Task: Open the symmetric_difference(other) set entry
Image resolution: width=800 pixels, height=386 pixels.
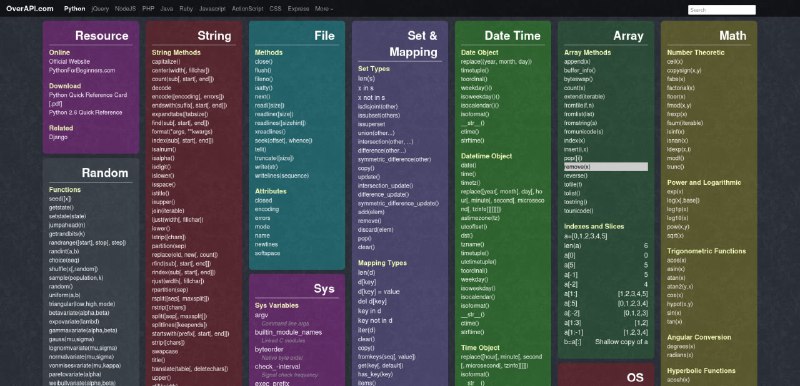Action: click(394, 159)
